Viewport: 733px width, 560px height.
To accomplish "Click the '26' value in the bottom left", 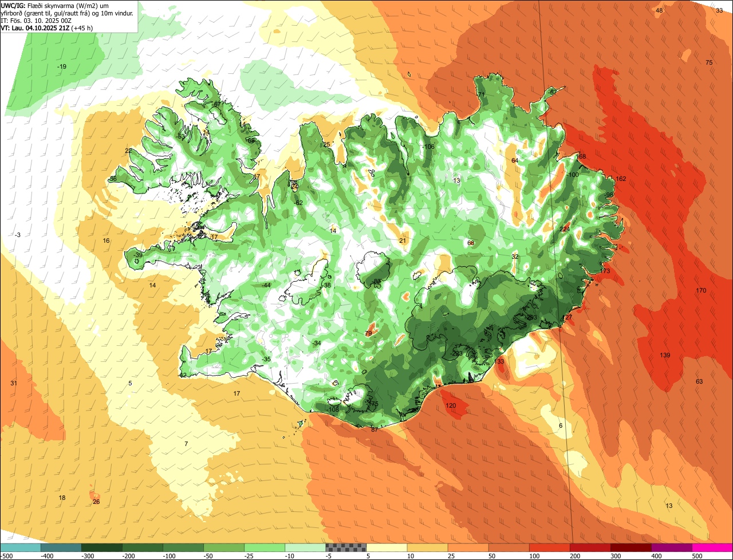I will (x=96, y=502).
